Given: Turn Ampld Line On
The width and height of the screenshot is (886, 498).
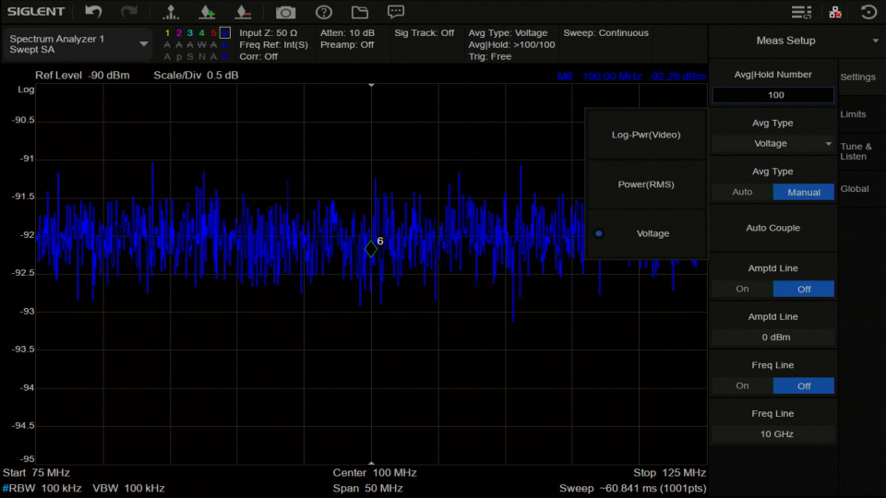Looking at the screenshot, I should tap(742, 289).
